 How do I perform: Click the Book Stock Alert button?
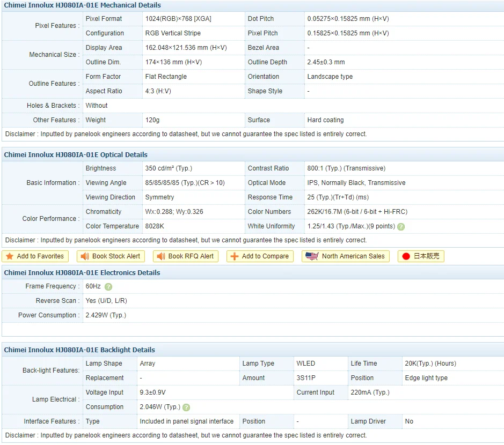[111, 256]
